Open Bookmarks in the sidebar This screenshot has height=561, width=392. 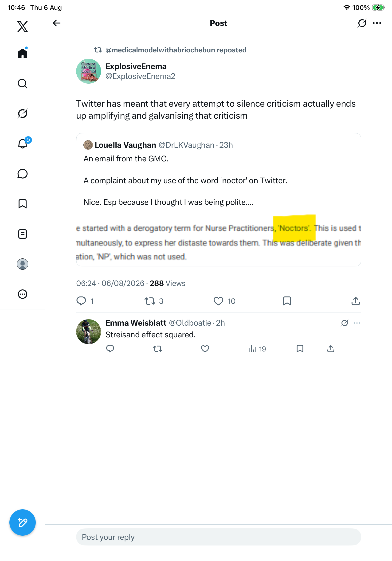pyautogui.click(x=23, y=204)
